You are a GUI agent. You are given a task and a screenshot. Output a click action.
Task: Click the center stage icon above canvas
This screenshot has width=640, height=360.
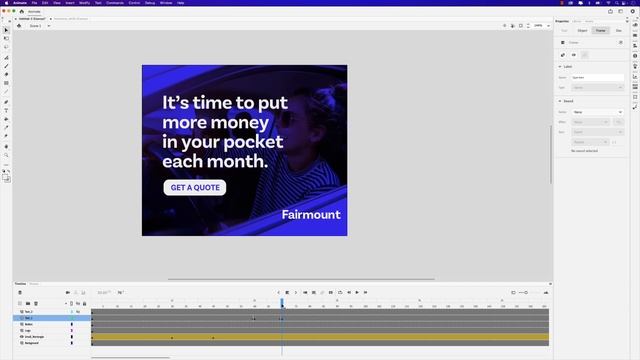pyautogui.click(x=504, y=26)
